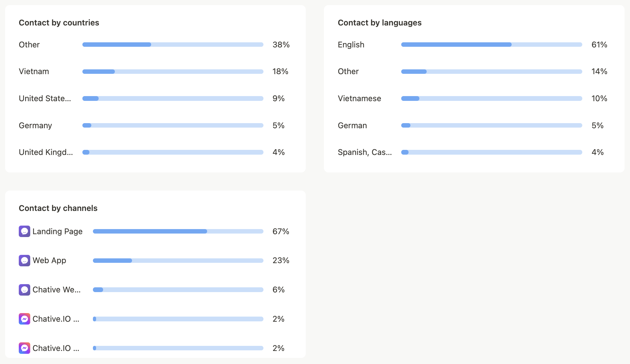This screenshot has height=364, width=630.
Task: Click the United Kingd... country label
Action: tap(46, 152)
